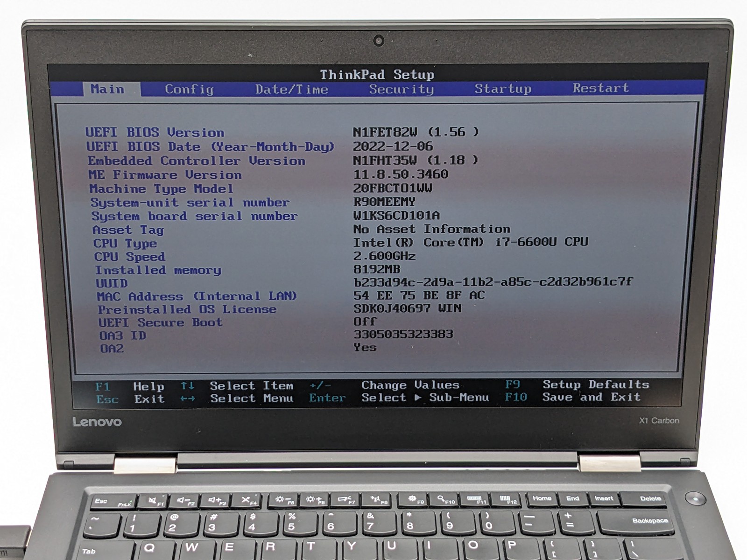Open the Restart tab
Image resolution: width=747 pixels, height=560 pixels.
pyautogui.click(x=600, y=88)
